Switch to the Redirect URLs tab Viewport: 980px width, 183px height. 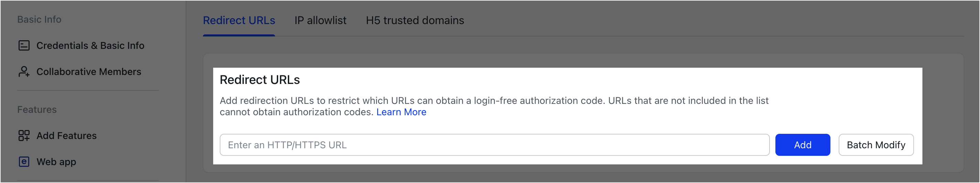tap(239, 21)
